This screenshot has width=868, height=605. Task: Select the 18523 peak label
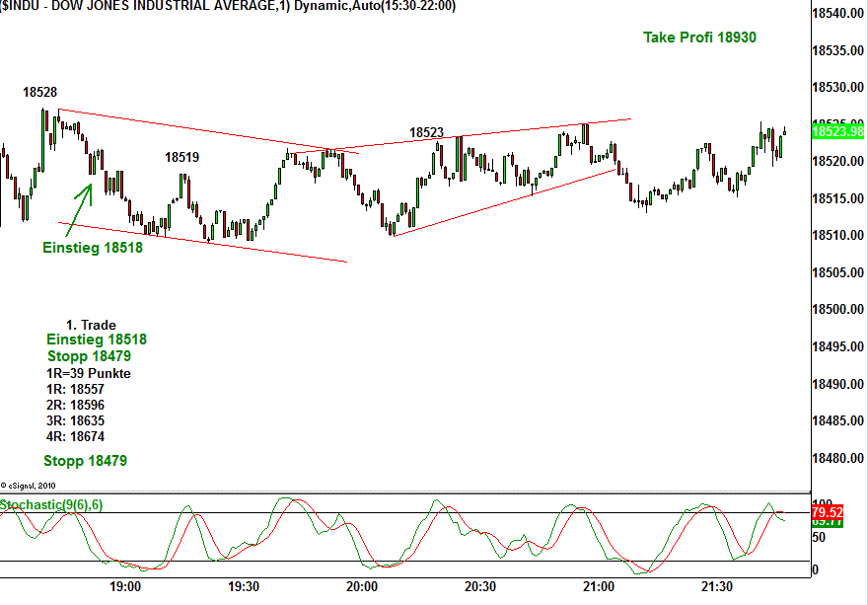(x=426, y=132)
